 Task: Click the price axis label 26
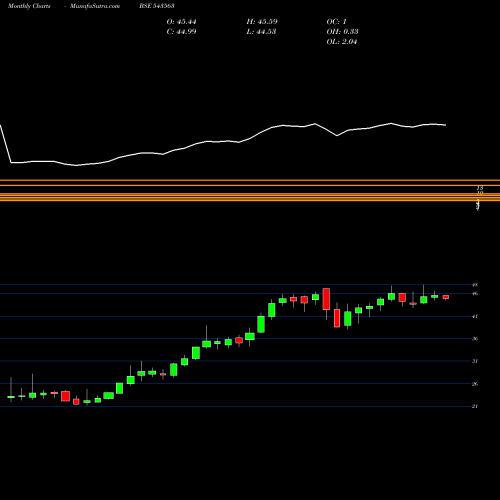[x=475, y=384]
